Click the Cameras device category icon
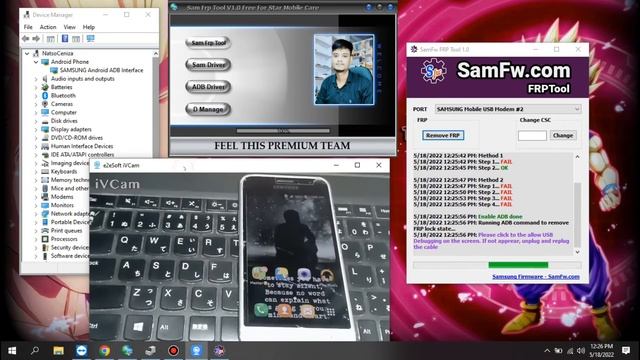This screenshot has width=640, height=360. pyautogui.click(x=45, y=104)
